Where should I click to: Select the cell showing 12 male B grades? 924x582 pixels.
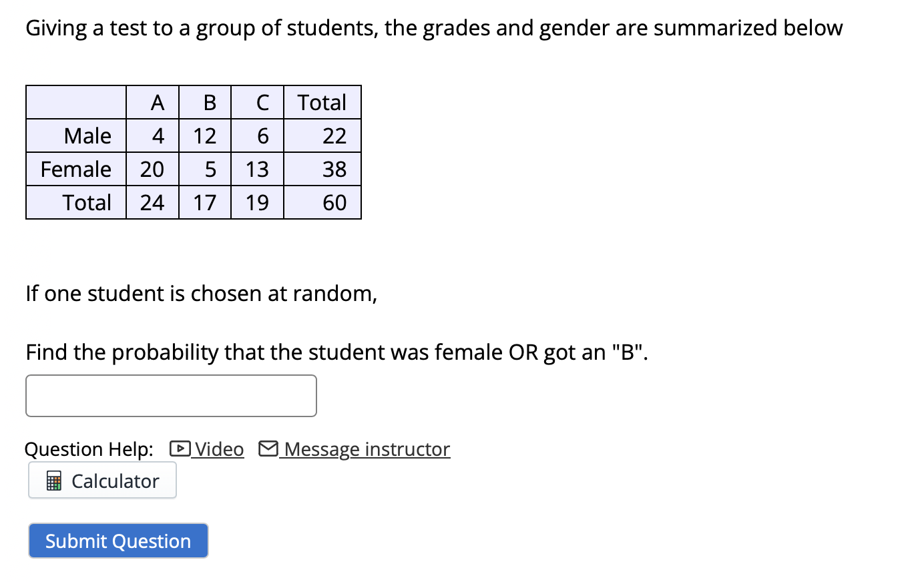(x=206, y=135)
